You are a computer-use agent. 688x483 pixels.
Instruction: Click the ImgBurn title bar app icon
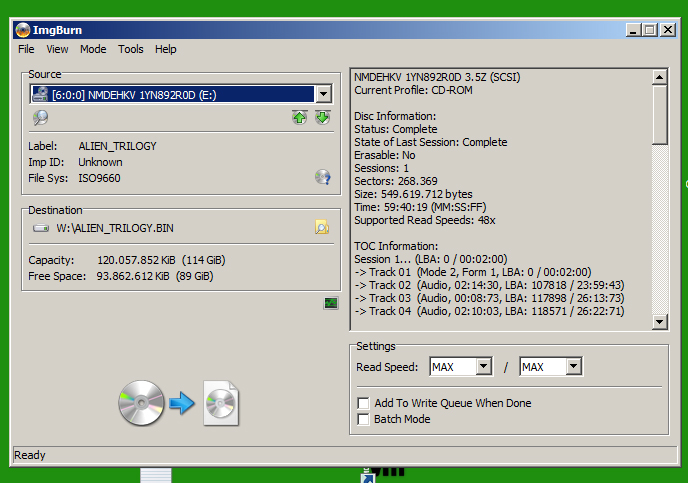(23, 30)
